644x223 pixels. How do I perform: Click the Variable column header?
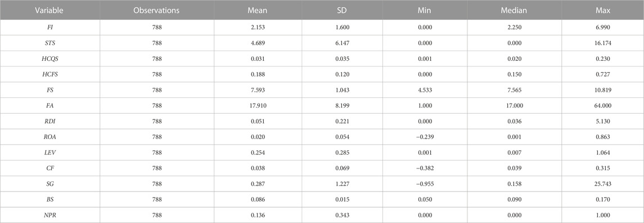pos(49,10)
